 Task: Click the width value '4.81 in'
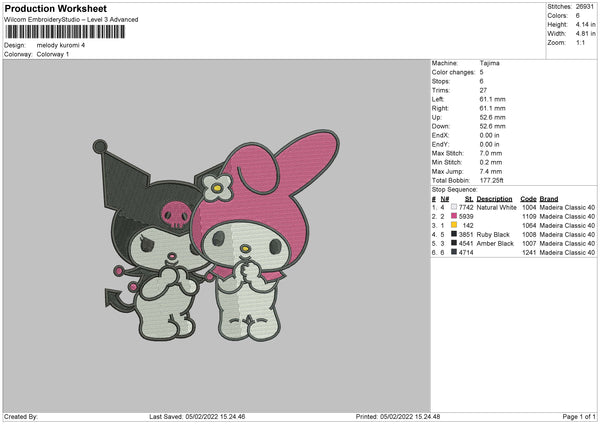pyautogui.click(x=585, y=34)
